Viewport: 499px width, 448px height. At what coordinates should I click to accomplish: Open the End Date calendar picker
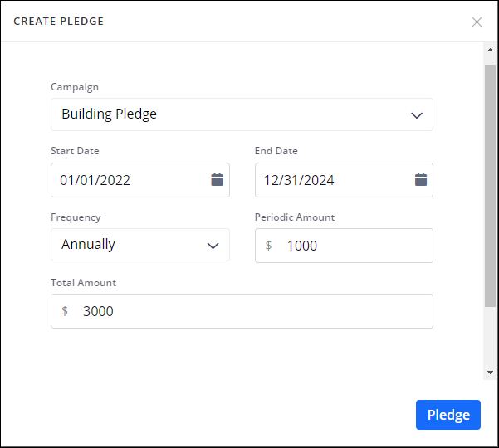click(420, 179)
